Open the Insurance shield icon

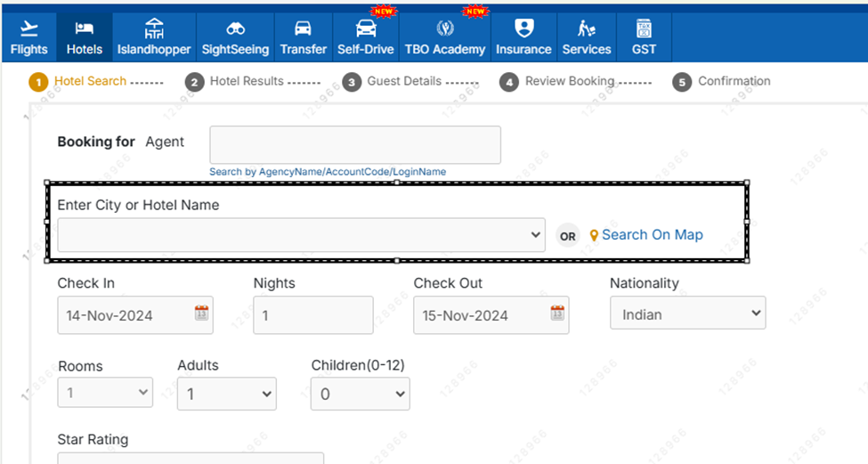[x=523, y=28]
